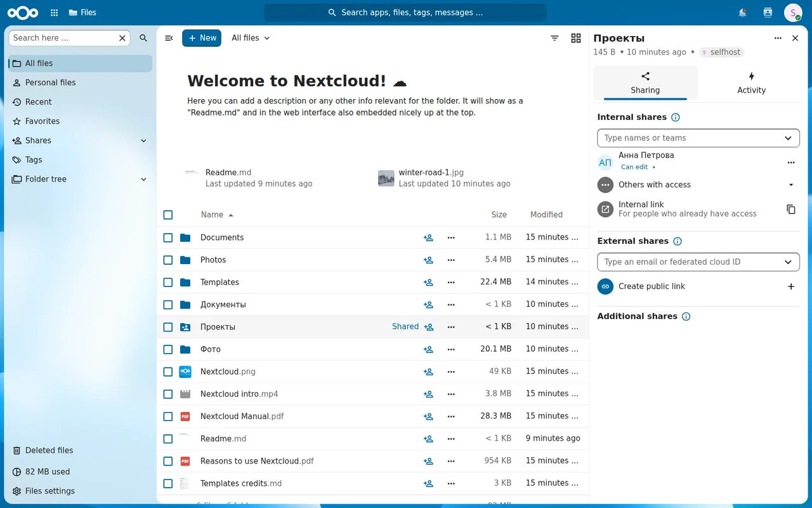Image resolution: width=812 pixels, height=508 pixels.
Task: Tick the Документы folder checkbox
Action: [168, 305]
